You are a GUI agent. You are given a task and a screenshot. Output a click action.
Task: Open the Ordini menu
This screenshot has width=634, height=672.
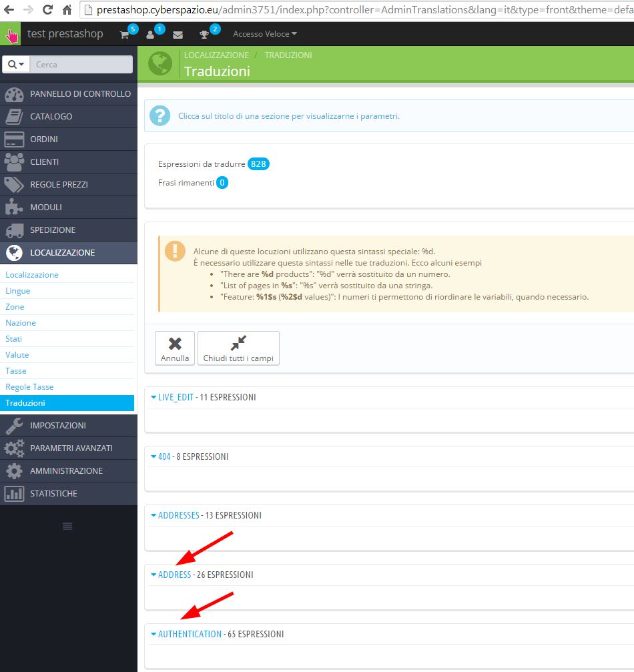click(69, 139)
